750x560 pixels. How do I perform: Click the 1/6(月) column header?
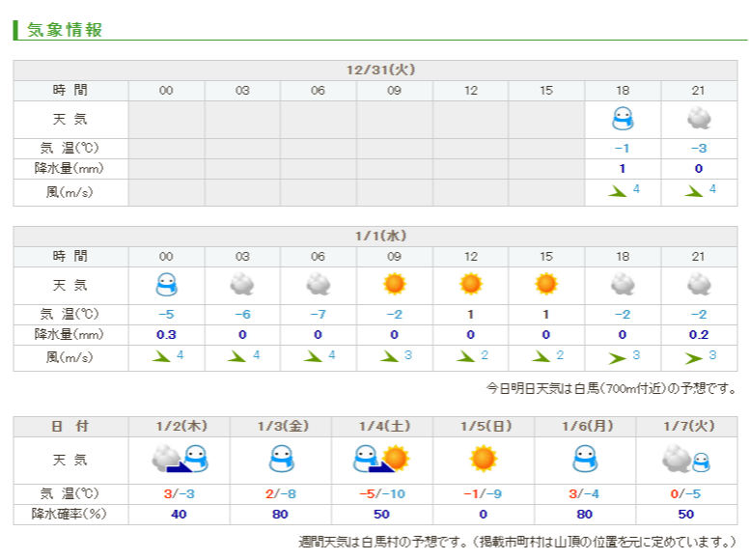coord(586,427)
